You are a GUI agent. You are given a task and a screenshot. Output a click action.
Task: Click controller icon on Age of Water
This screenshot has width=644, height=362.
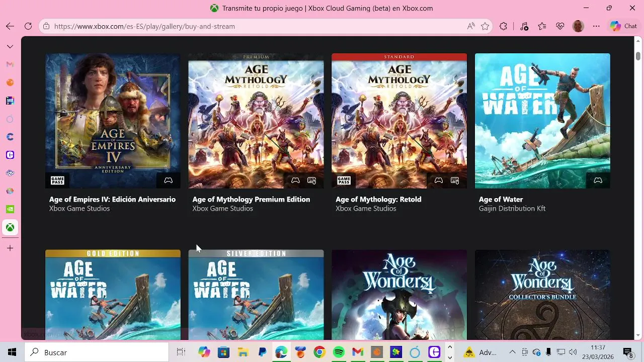tap(598, 180)
